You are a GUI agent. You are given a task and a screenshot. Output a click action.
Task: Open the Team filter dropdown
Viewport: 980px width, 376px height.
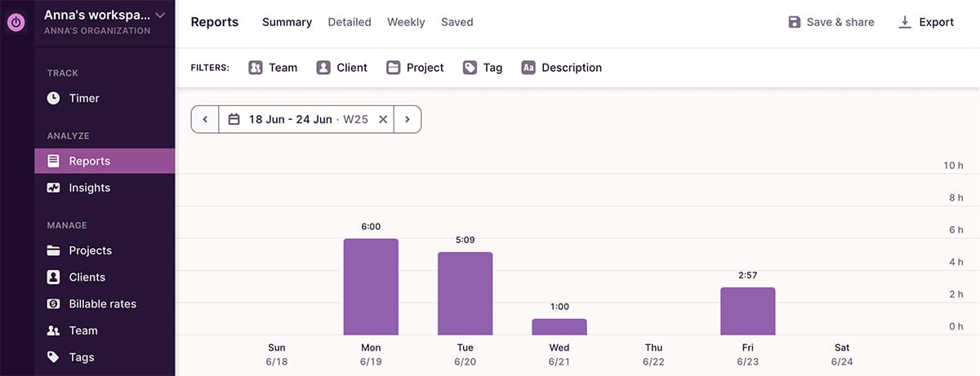click(273, 68)
